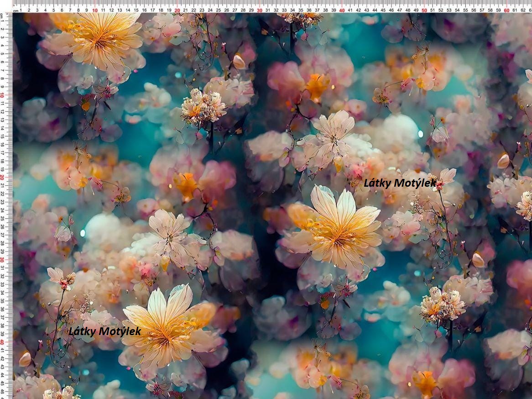Click the red 30 mark on left ruler
This screenshot has width=532, height=399.
2,260
